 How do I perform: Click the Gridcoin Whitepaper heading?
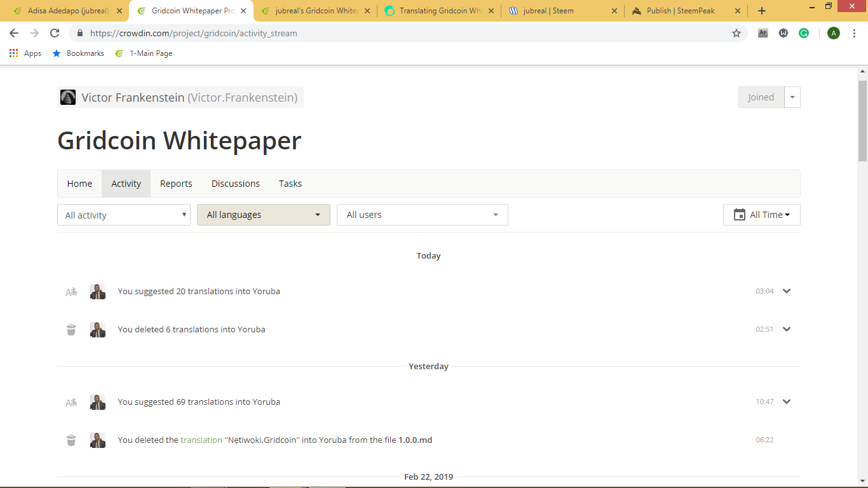tap(179, 140)
